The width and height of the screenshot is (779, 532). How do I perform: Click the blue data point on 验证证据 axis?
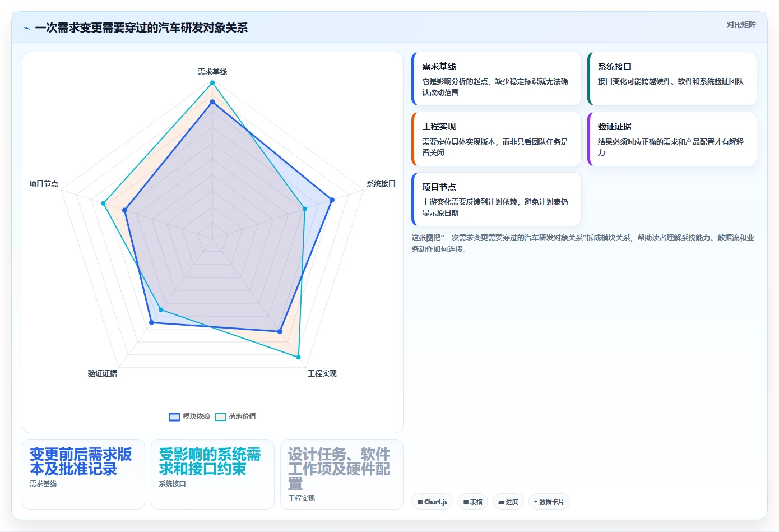point(151,322)
